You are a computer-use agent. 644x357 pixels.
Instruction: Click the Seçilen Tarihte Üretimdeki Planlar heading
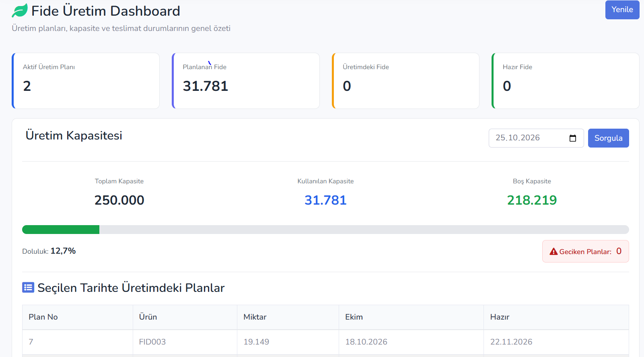131,288
